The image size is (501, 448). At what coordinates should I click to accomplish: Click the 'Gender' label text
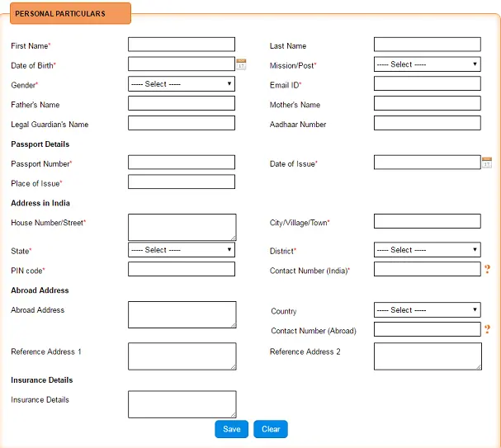[x=23, y=85]
